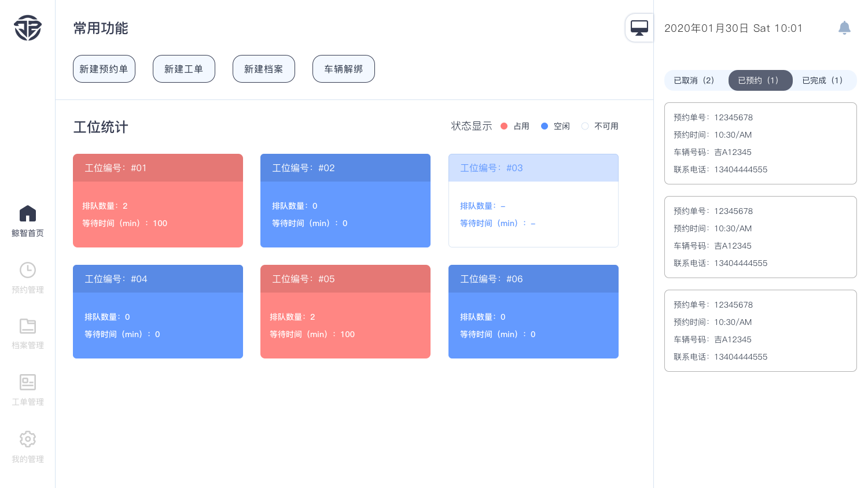Screen dimensions: 868x488
Task: Open the first appointment card 12345678
Action: [x=760, y=143]
